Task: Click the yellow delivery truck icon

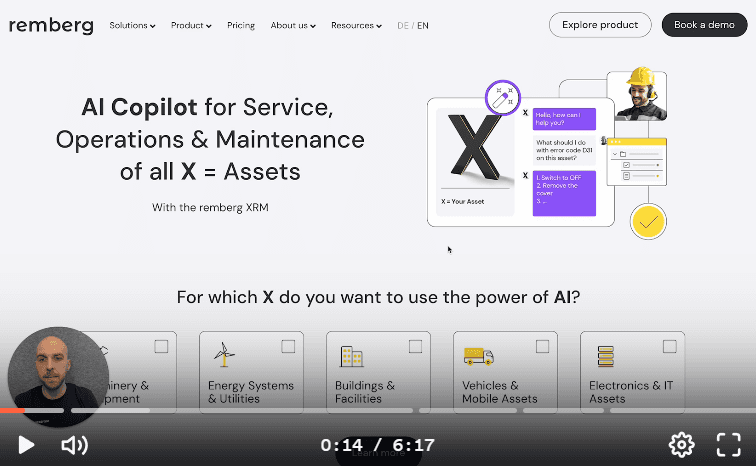Action: pos(479,356)
